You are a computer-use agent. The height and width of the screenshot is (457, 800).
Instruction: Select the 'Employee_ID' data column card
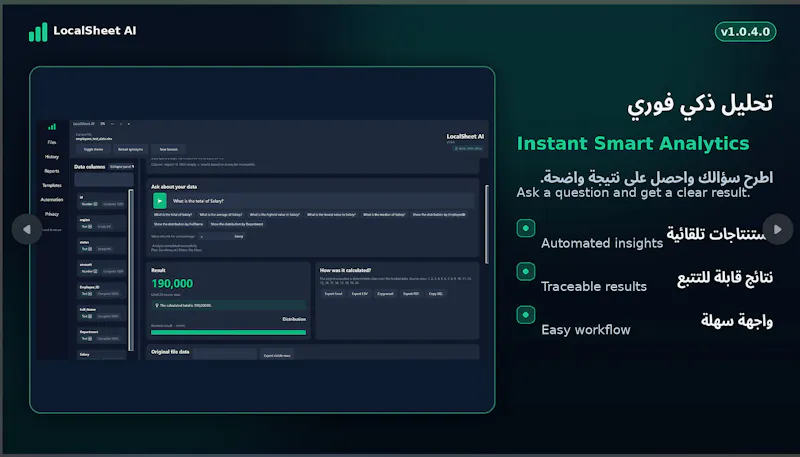102,290
